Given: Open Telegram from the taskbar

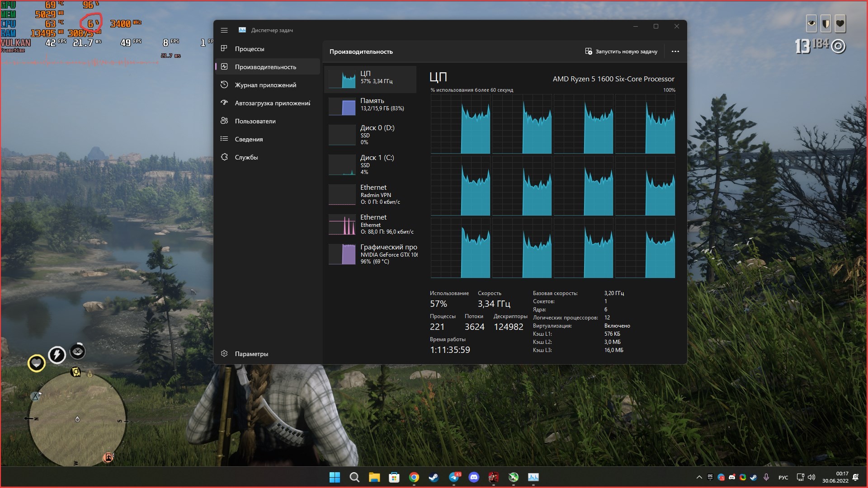Looking at the screenshot, I should click(454, 477).
